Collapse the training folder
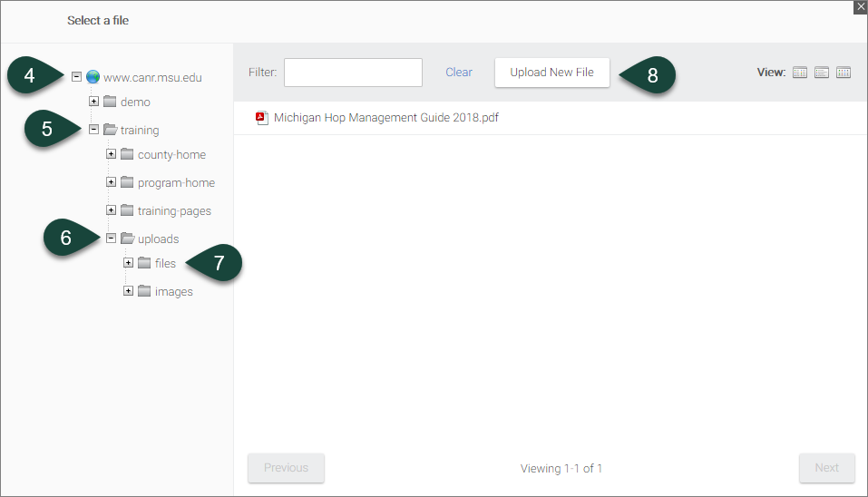The height and width of the screenshot is (497, 868). [93, 130]
